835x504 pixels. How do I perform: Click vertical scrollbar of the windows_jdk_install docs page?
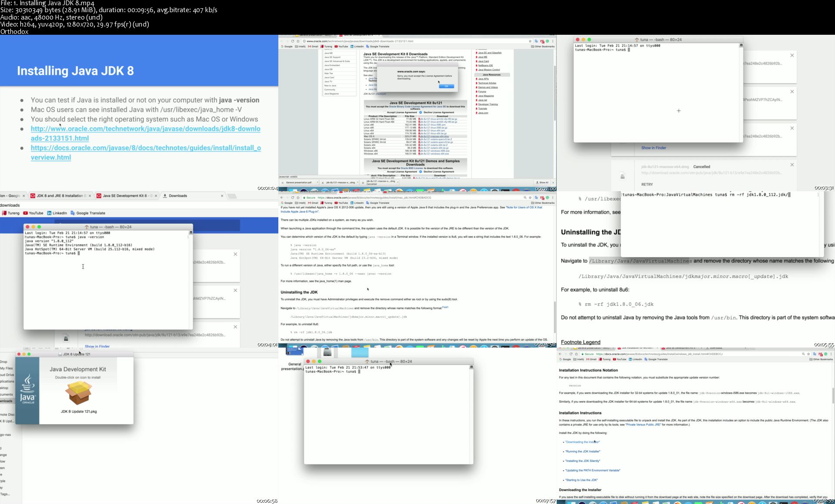(833, 395)
